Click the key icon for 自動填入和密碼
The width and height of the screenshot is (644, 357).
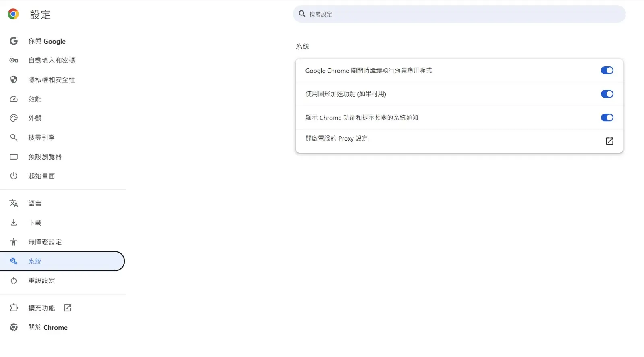(x=14, y=60)
